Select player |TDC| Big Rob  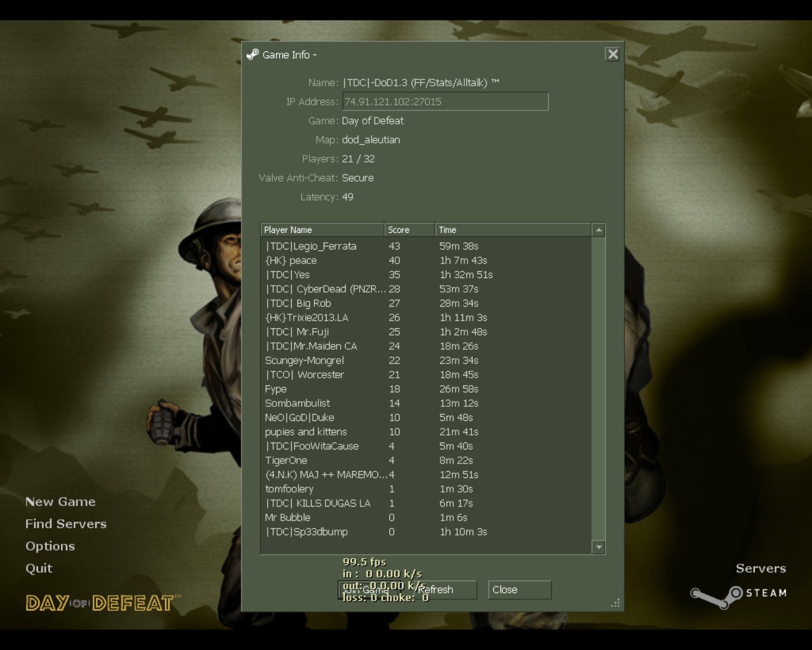[426, 303]
